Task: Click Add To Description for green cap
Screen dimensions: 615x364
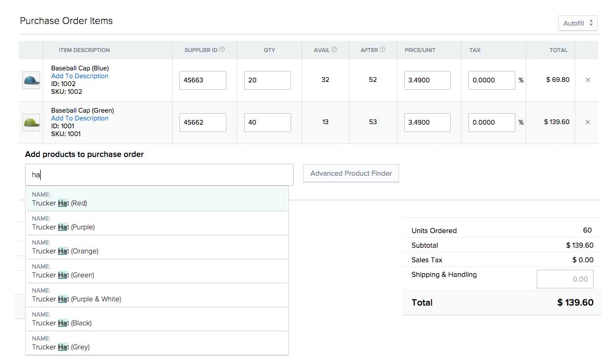Action: [80, 118]
